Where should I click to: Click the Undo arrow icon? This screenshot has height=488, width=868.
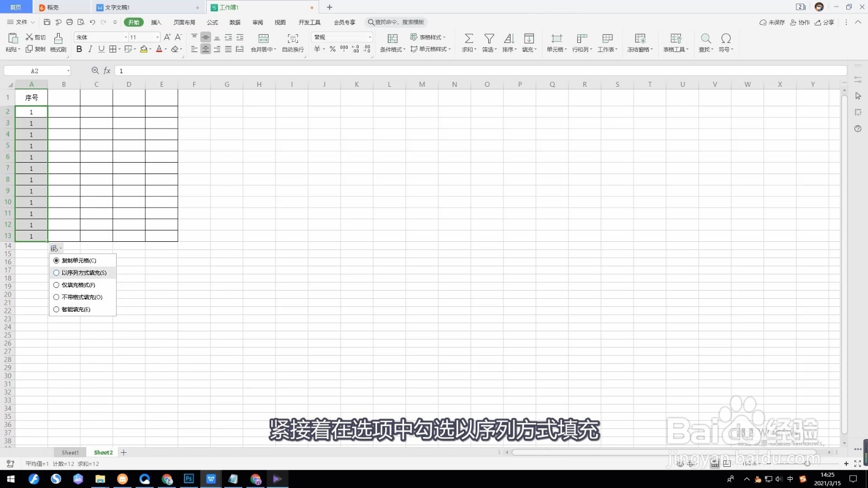tap(92, 22)
